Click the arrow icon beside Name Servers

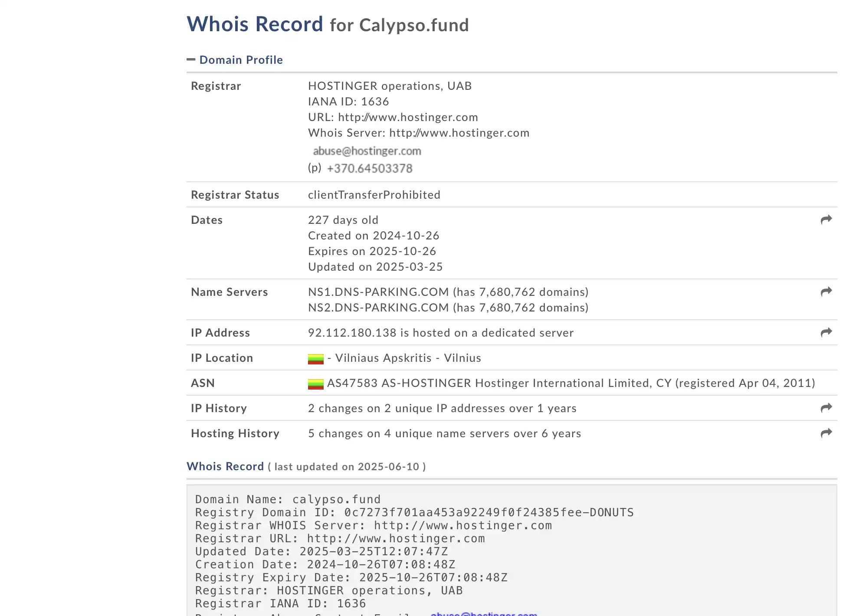(x=826, y=292)
